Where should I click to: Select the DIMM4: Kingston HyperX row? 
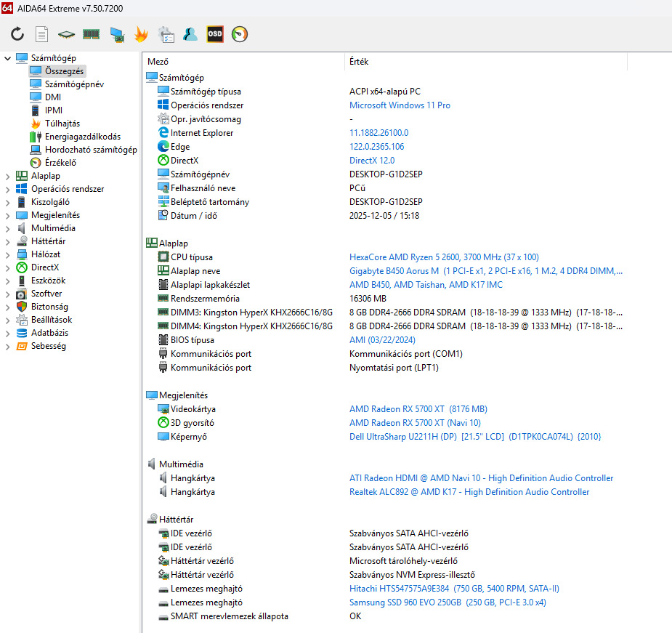click(386, 326)
